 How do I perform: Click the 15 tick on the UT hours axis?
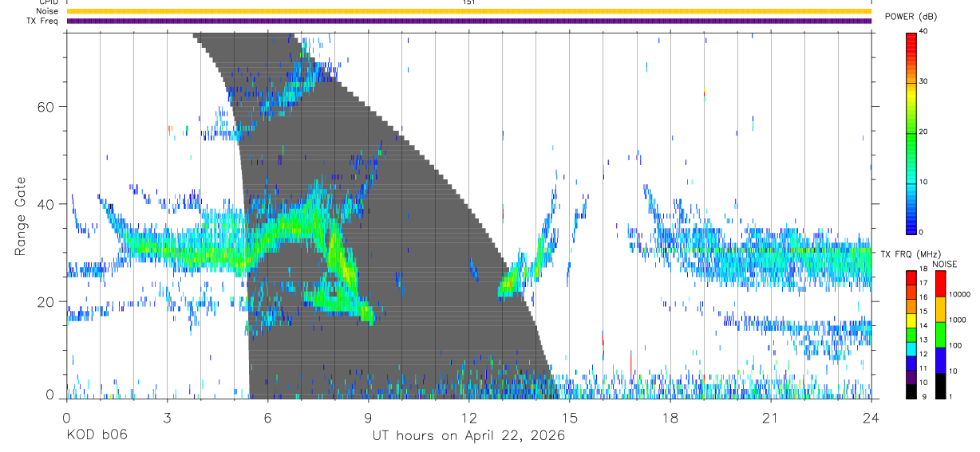(x=570, y=417)
